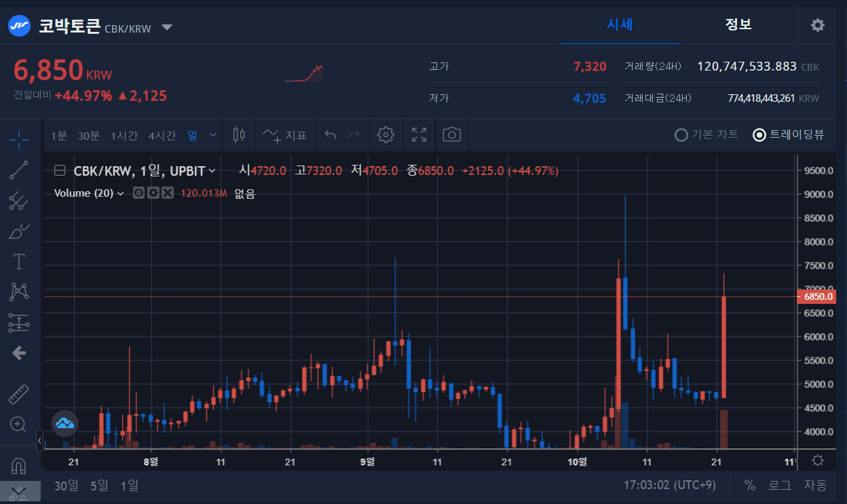The height and width of the screenshot is (504, 847).
Task: Expand the CBK/KRW, 1일, UPBIT symbol chevron
Action: click(x=212, y=171)
